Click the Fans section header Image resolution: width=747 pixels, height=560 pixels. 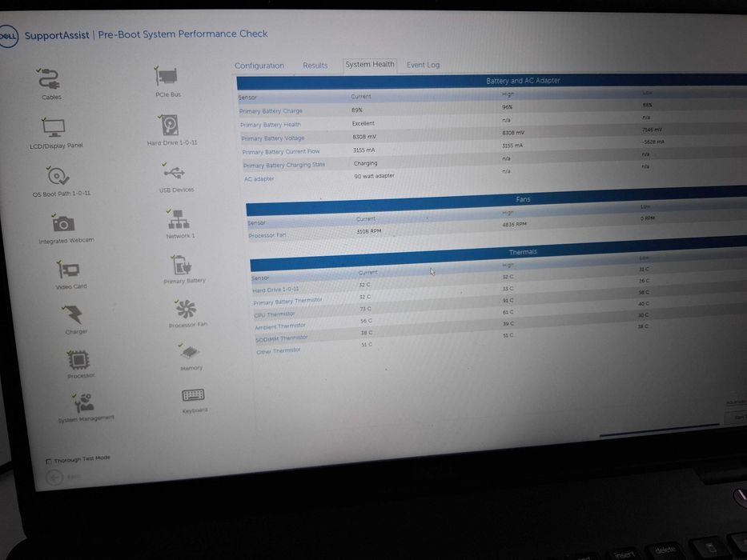[496, 201]
